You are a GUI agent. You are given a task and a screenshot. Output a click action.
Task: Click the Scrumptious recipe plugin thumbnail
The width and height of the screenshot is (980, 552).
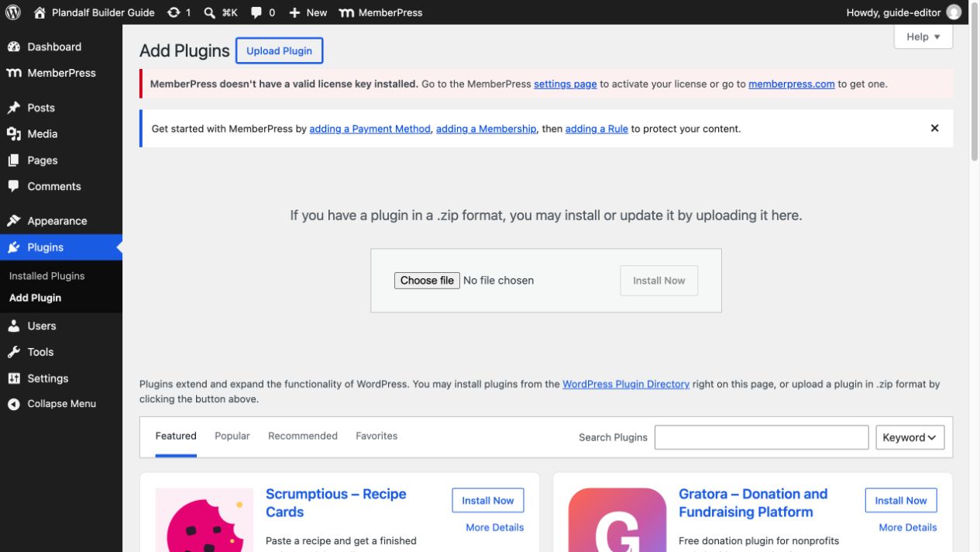click(x=205, y=519)
